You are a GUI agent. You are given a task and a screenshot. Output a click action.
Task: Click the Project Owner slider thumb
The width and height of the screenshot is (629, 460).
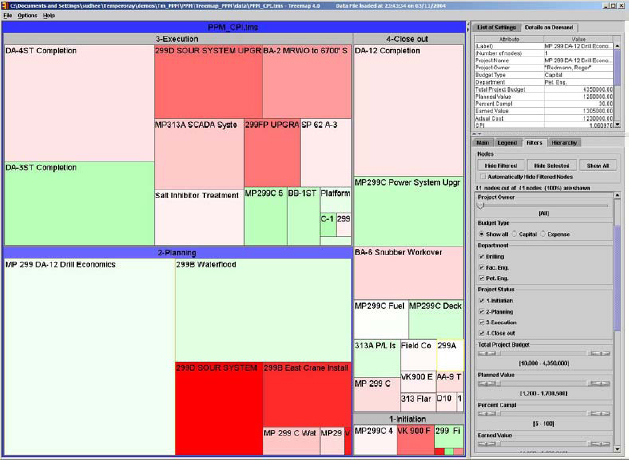tap(481, 205)
